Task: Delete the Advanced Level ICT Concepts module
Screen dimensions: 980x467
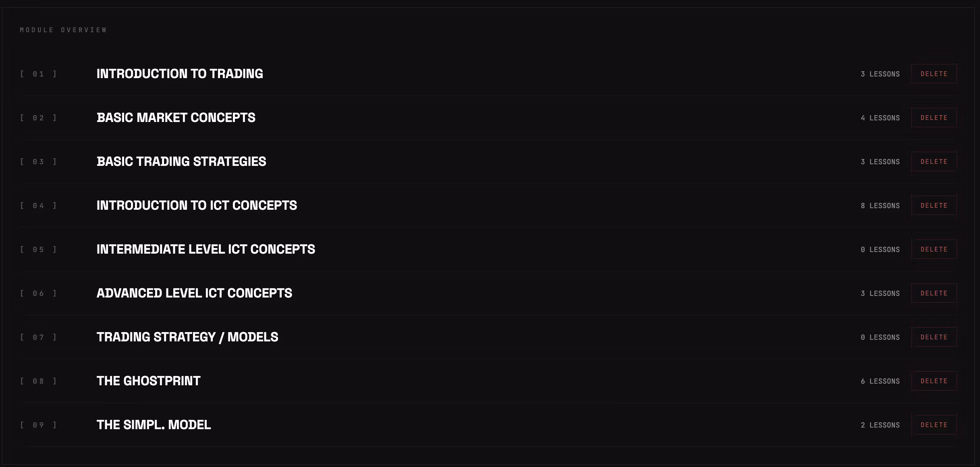Action: (x=934, y=293)
